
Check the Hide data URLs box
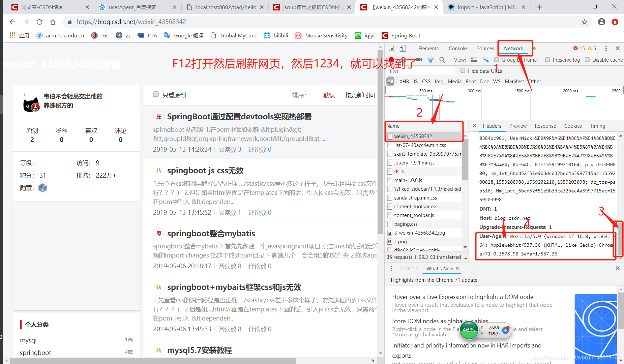tap(463, 70)
